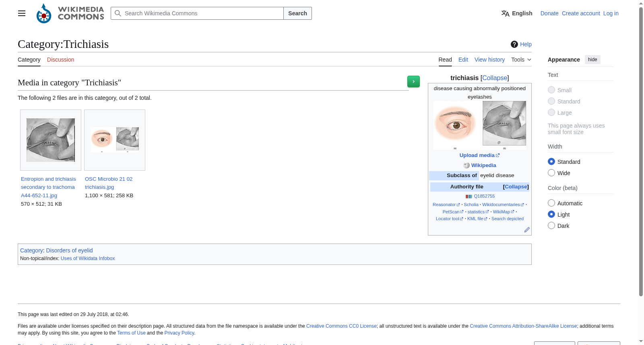Click the Search button
Viewport: 644px width, 345px height.
click(x=297, y=13)
